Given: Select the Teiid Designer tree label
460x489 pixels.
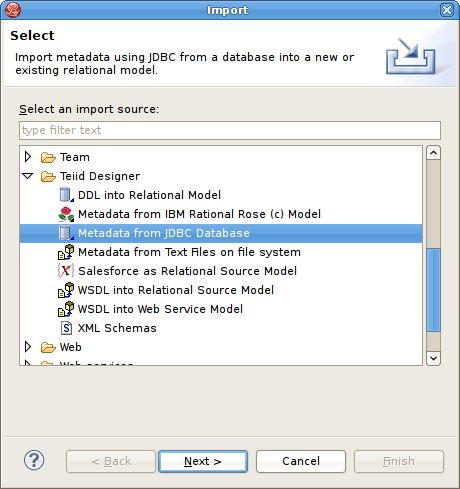Looking at the screenshot, I should click(x=100, y=176).
